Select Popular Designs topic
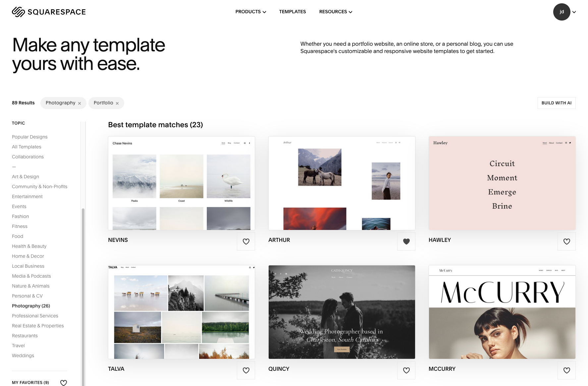The image size is (588, 386). click(30, 137)
